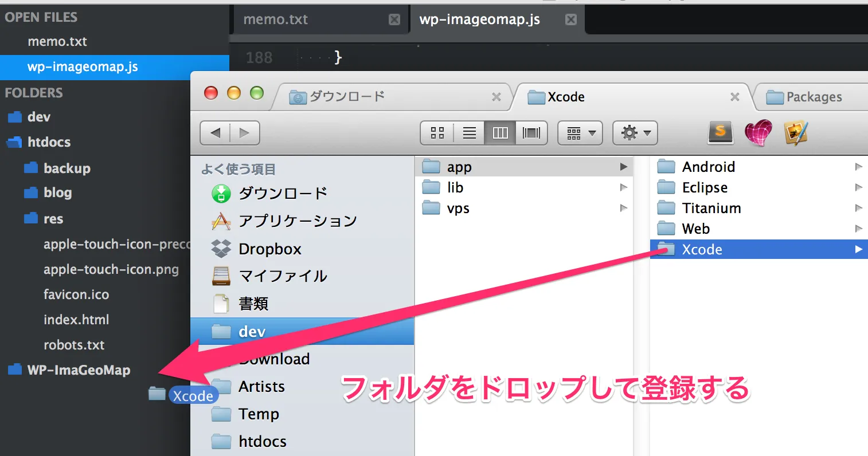This screenshot has width=868, height=456.
Task: Switch Finder to icon view
Action: (437, 133)
